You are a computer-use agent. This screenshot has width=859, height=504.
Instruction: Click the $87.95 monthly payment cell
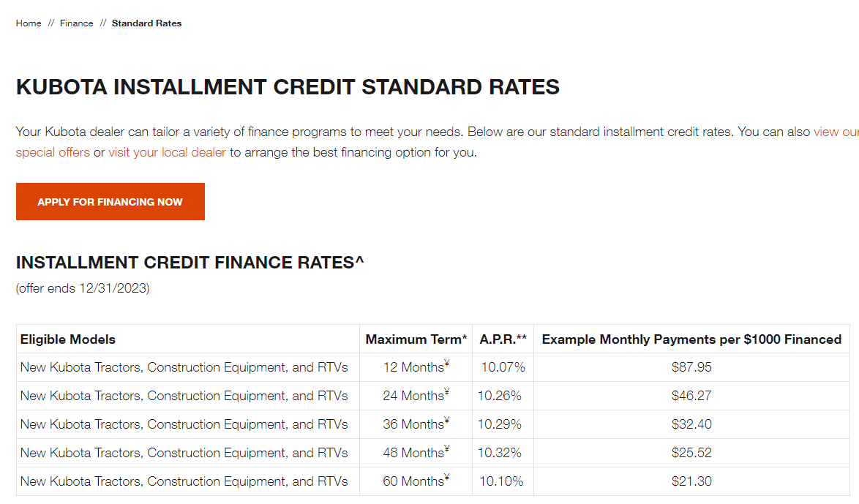click(691, 367)
